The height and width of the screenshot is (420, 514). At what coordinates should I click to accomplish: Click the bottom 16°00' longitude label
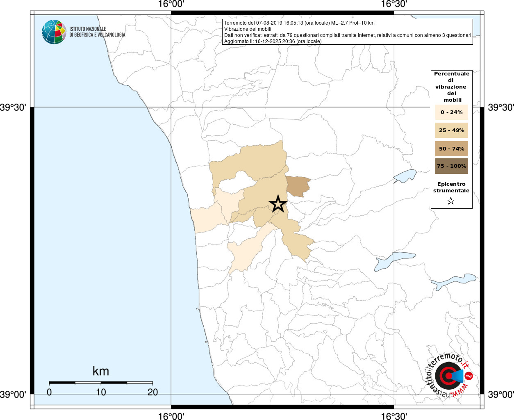pos(171,416)
